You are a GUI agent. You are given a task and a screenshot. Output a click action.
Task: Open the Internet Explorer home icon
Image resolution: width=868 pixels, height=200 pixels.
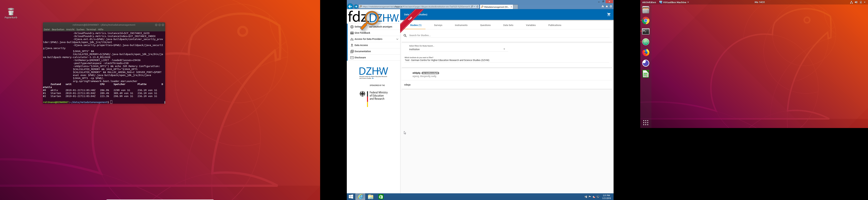point(603,6)
